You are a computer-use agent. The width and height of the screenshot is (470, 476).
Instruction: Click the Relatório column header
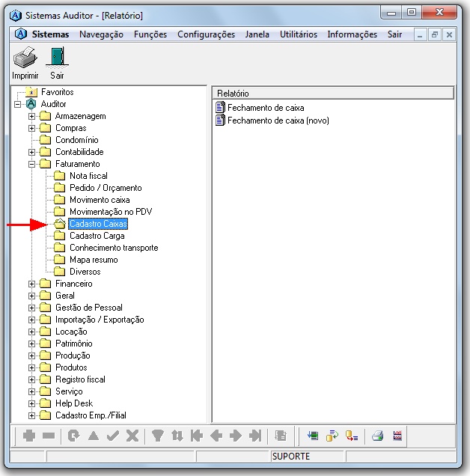pos(333,94)
